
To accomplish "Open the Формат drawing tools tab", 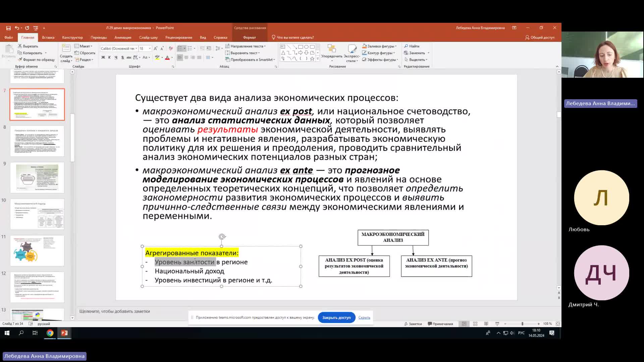I will (x=250, y=38).
